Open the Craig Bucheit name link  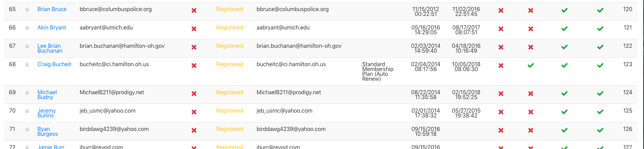coord(54,64)
